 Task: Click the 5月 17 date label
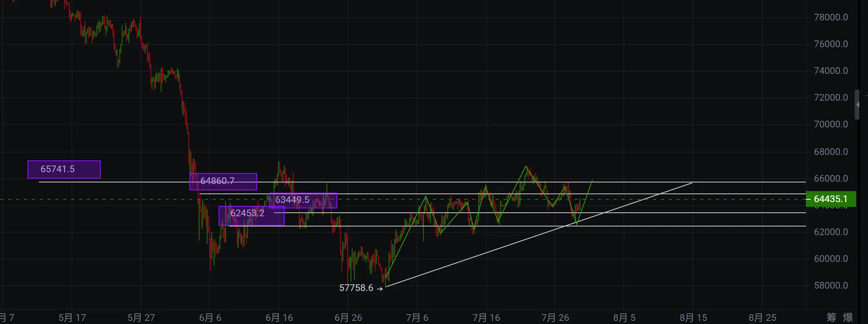[72, 318]
